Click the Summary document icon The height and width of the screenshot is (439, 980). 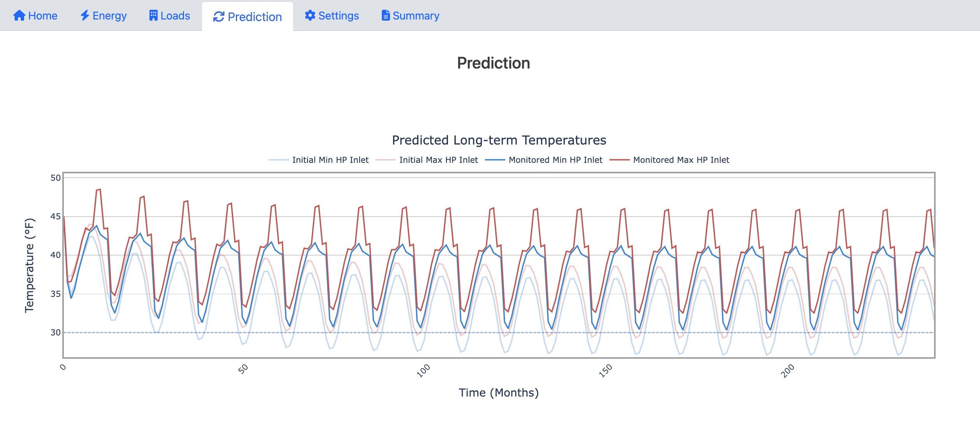pyautogui.click(x=385, y=16)
